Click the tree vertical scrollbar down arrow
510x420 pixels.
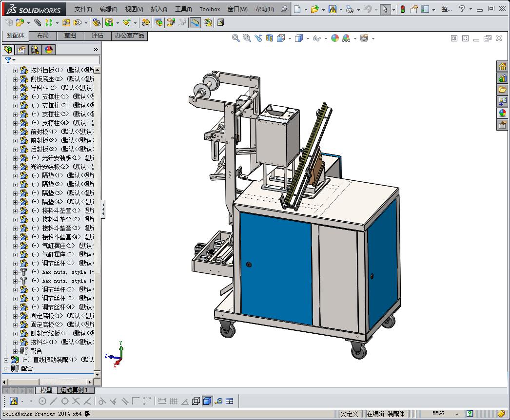tap(97, 374)
